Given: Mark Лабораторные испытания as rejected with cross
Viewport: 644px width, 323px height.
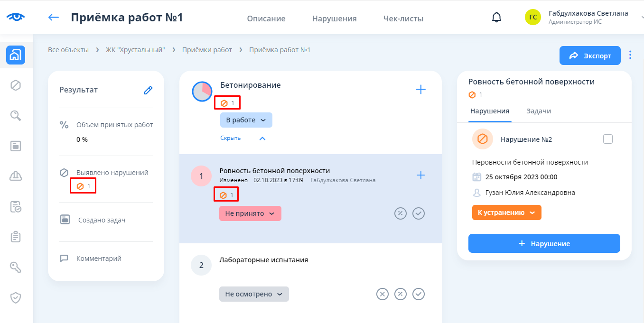Looking at the screenshot, I should coord(382,294).
